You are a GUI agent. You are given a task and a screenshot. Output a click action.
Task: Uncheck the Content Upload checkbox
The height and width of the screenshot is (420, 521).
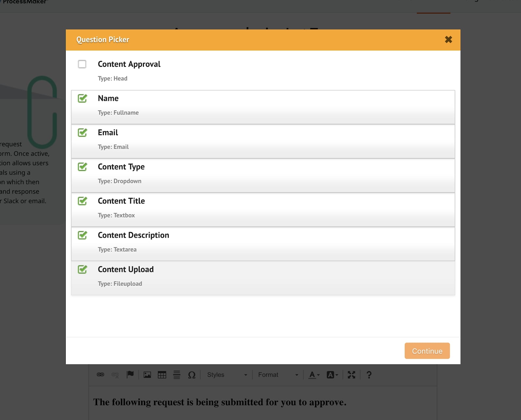click(82, 269)
